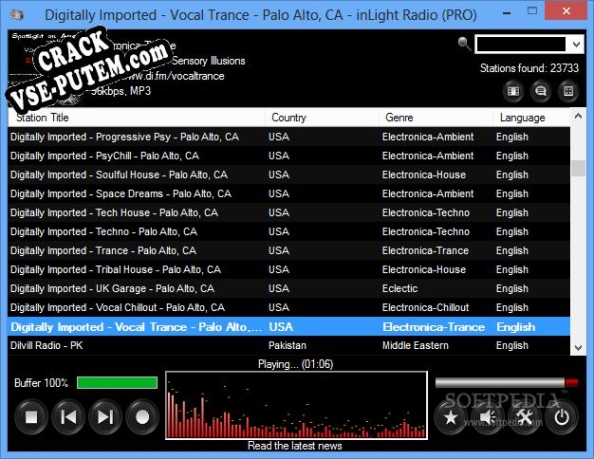Select highlighted Vocal Trance station row
Image resolution: width=594 pixels, height=459 pixels.
(289, 326)
